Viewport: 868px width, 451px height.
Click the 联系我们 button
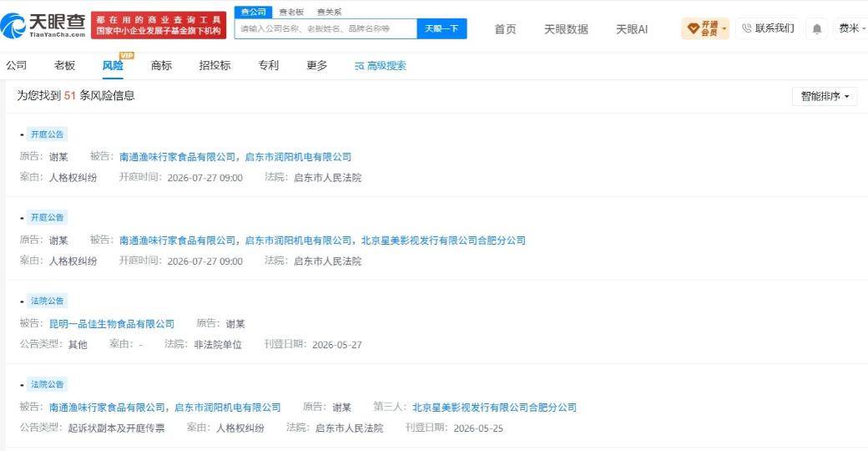[768, 28]
